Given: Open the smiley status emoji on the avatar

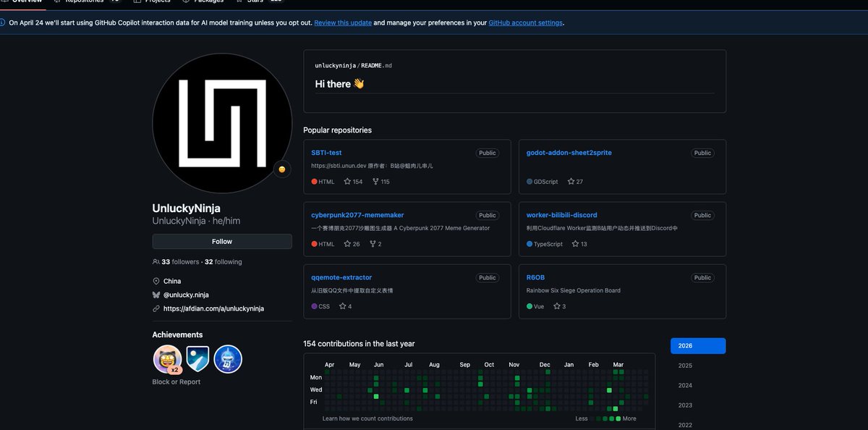Looking at the screenshot, I should [x=281, y=169].
